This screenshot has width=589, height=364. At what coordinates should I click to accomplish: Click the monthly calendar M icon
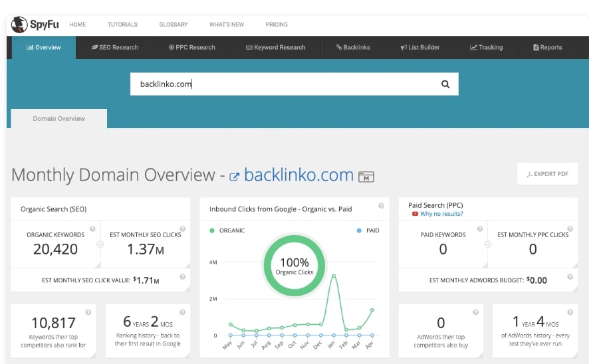click(x=366, y=177)
